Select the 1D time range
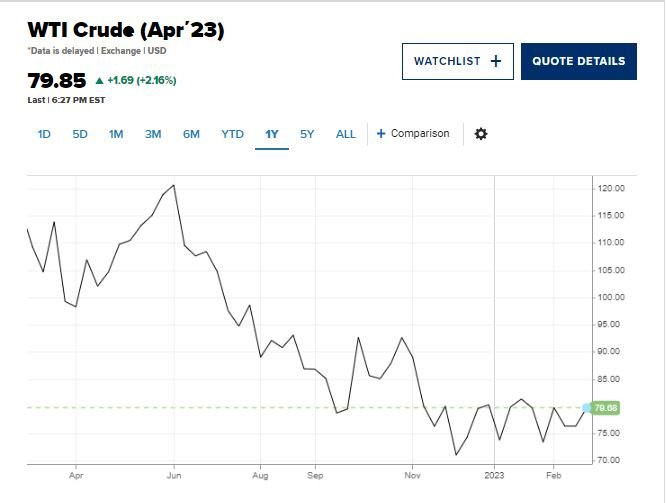 (x=44, y=134)
